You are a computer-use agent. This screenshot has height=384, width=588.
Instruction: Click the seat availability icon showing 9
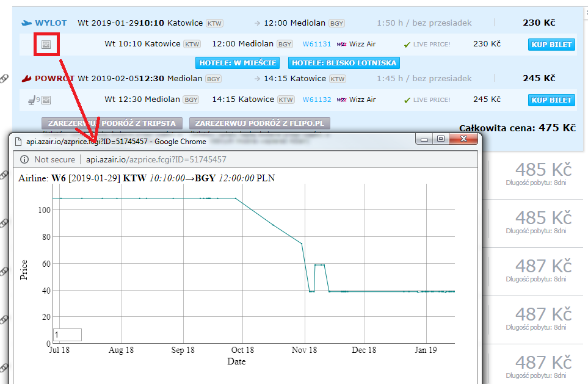tap(34, 100)
